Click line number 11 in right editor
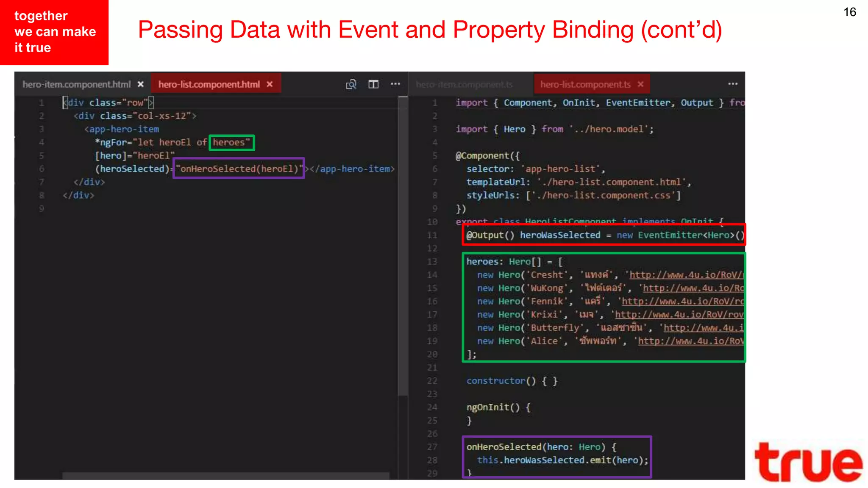 pos(432,235)
